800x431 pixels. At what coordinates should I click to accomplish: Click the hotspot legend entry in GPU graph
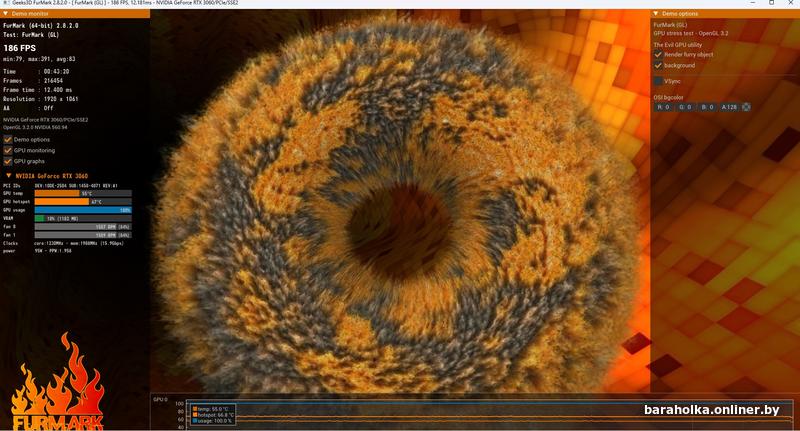pos(214,415)
